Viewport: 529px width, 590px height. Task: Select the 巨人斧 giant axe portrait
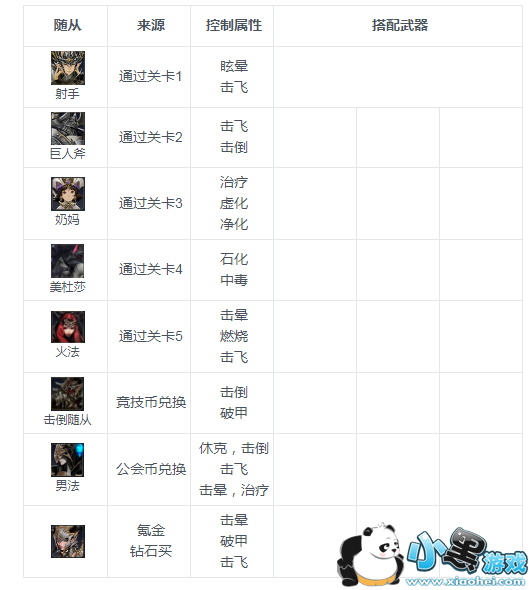pyautogui.click(x=68, y=128)
